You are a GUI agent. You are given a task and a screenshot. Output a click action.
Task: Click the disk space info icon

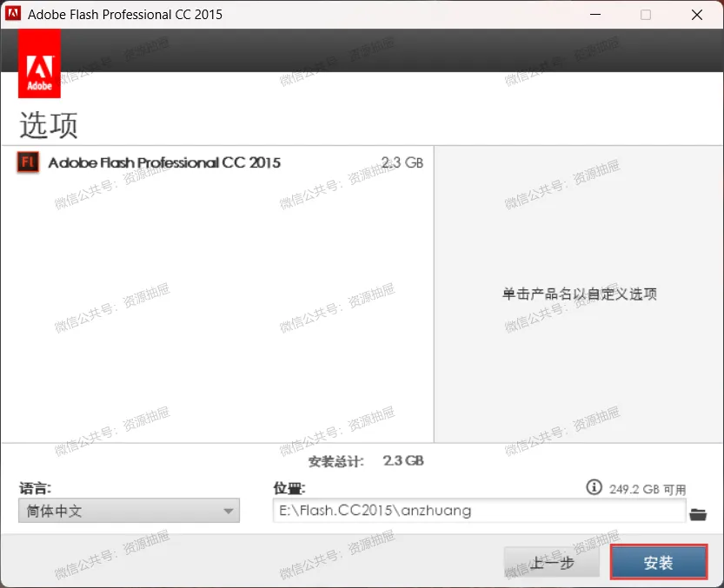594,487
